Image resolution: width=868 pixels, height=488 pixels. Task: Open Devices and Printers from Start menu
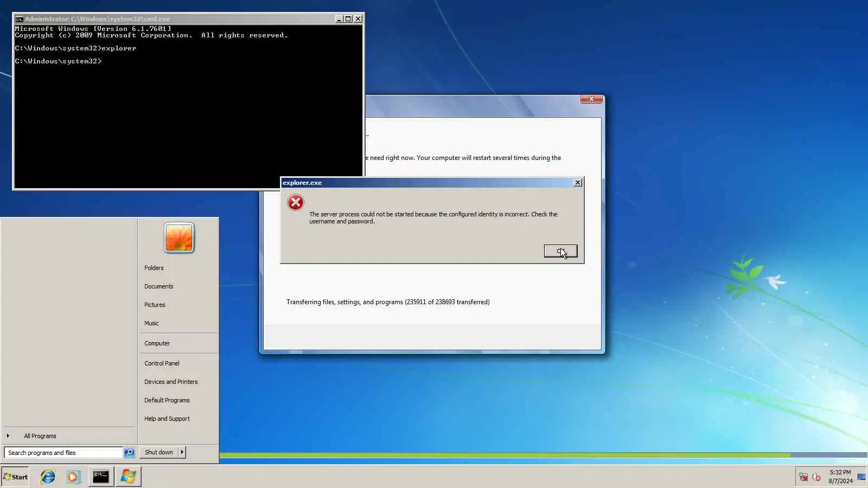171,382
